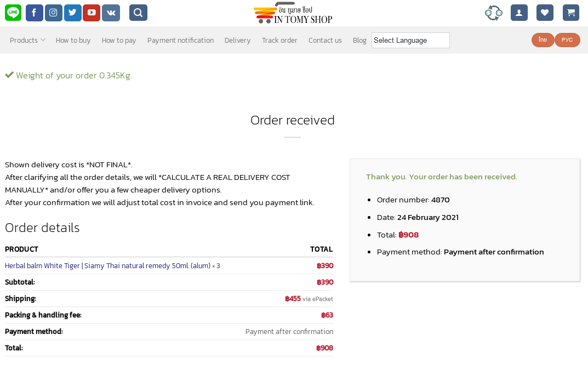View the wishlist heart icon
Viewport: 588px width, 368px height.
pos(545,13)
